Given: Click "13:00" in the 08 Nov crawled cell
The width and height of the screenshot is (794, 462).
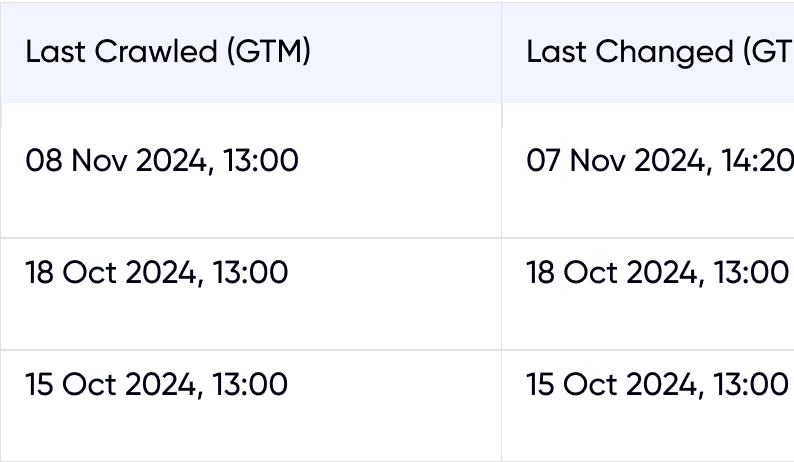Looking at the screenshot, I should [261, 160].
